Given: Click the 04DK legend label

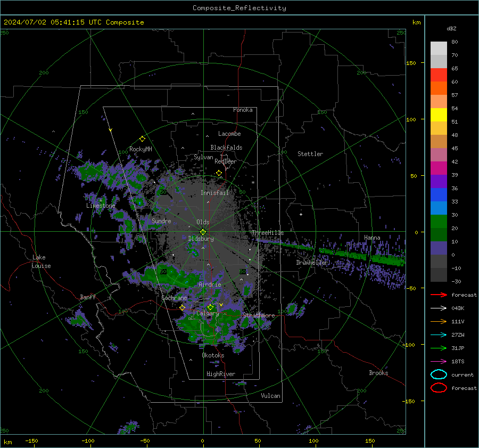Looking at the screenshot, I should tap(458, 308).
